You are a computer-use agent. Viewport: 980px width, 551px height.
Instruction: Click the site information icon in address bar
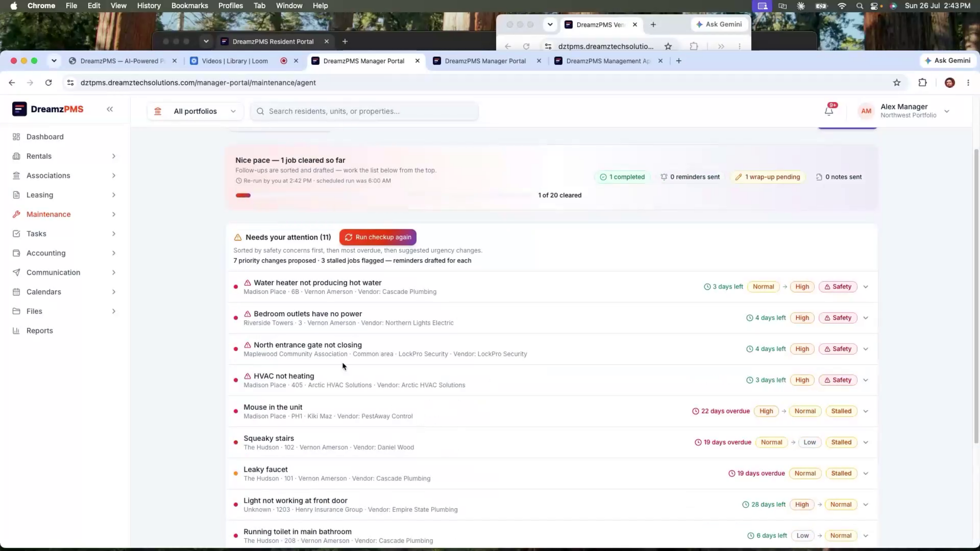click(x=70, y=82)
